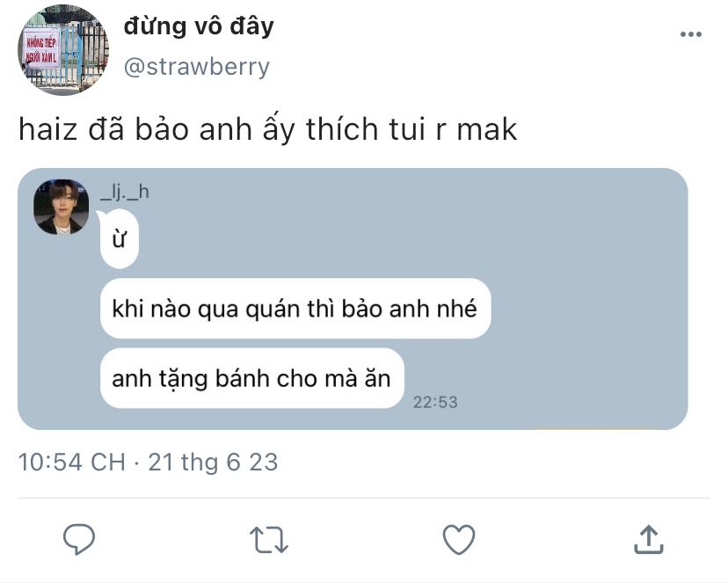Tap the chat avatar beside _lj._h
Screen dimensions: 728x583
click(62, 207)
